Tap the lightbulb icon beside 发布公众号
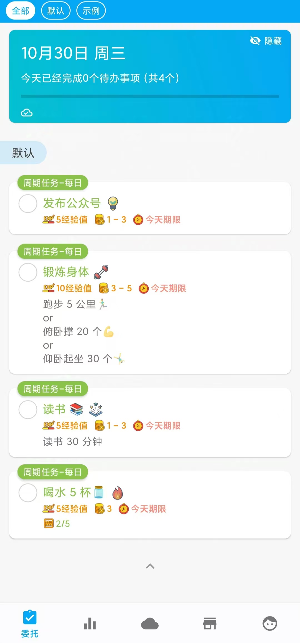 (113, 203)
